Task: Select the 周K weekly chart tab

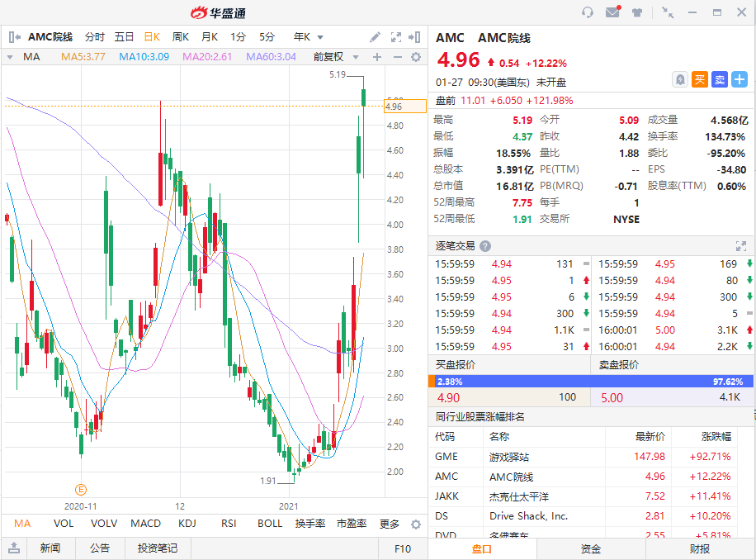Action: pyautogui.click(x=180, y=37)
